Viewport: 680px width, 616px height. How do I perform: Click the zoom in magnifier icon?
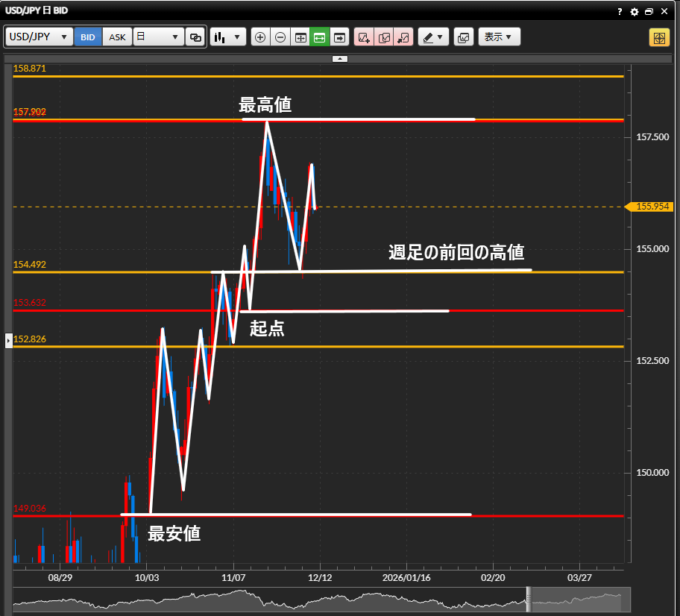(x=260, y=37)
